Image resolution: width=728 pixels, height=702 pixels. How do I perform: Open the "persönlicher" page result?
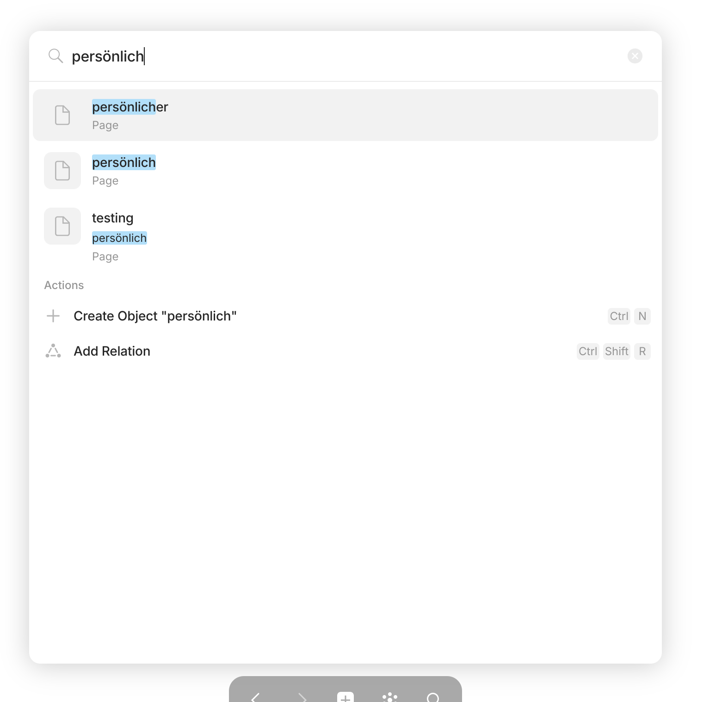tap(345, 115)
